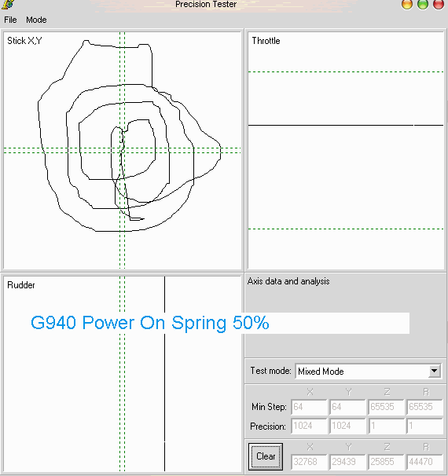This screenshot has height=476, width=448.
Task: Click the Precision X field showing 1024
Action: [x=309, y=426]
